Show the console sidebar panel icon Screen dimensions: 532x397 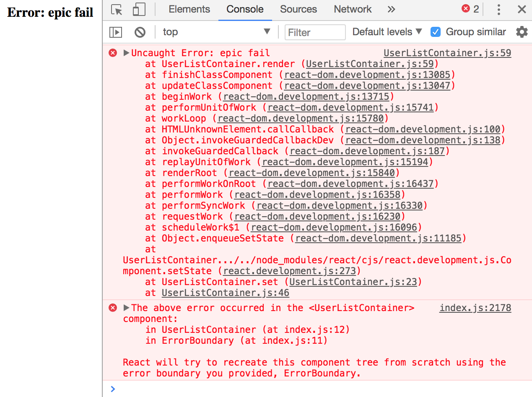coord(116,32)
